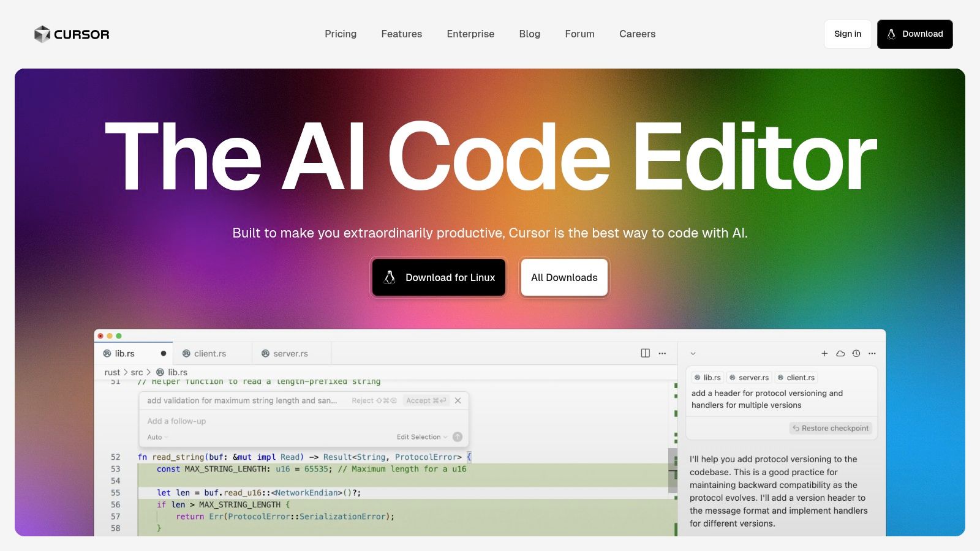The width and height of the screenshot is (980, 551).
Task: Go to the Enterprise page
Action: [x=470, y=34]
